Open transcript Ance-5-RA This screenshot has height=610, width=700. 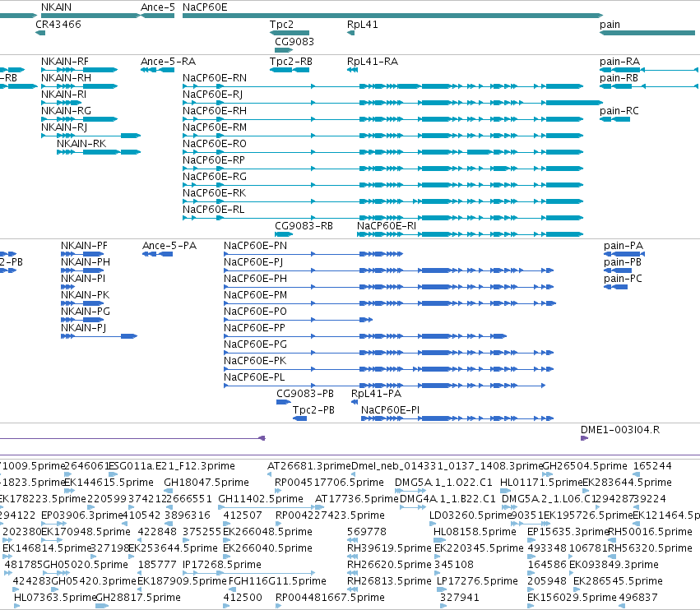(169, 61)
